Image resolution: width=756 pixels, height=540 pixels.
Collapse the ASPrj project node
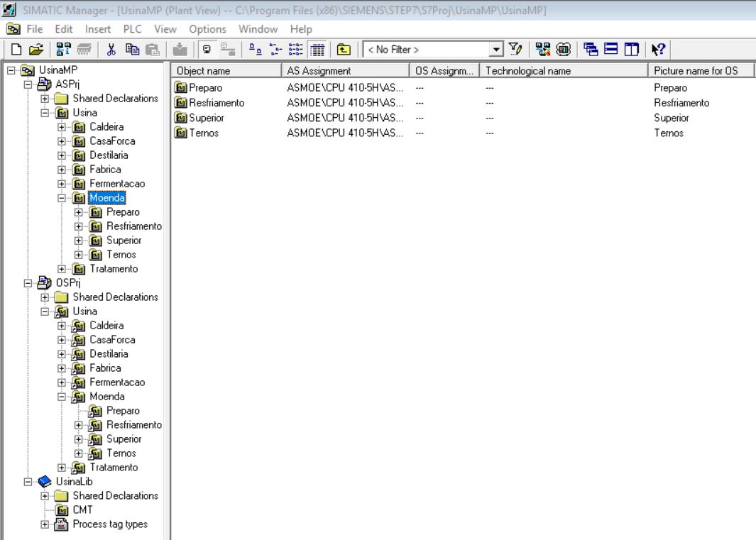(28, 84)
